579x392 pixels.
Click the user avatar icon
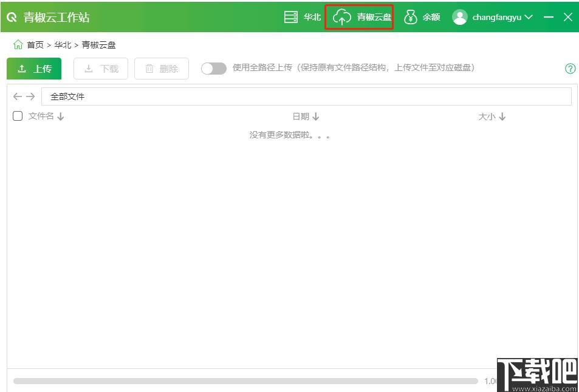click(x=460, y=17)
